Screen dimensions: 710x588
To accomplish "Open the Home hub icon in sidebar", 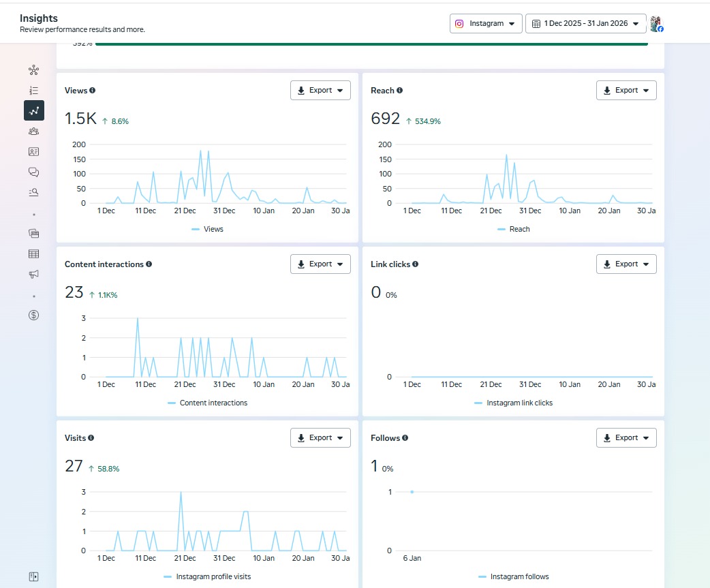I will (33, 70).
